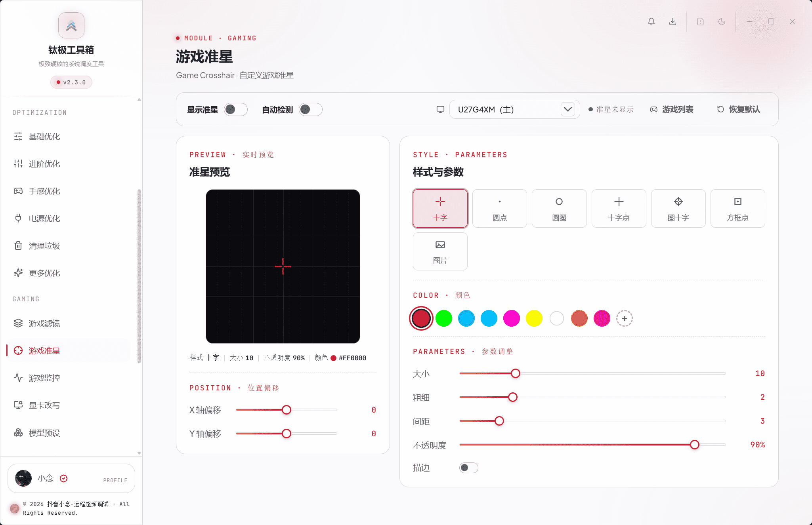Toggle the 显示准星 switch
The image size is (812, 525).
point(235,109)
